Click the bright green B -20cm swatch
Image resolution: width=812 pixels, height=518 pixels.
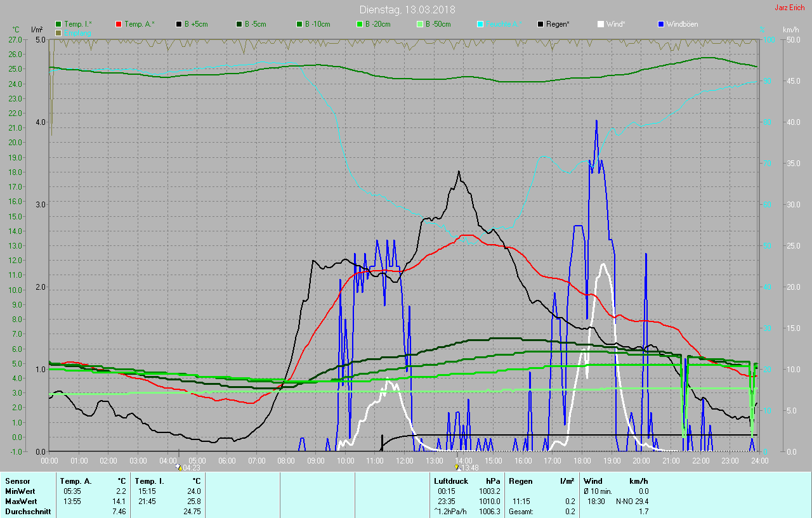click(359, 24)
